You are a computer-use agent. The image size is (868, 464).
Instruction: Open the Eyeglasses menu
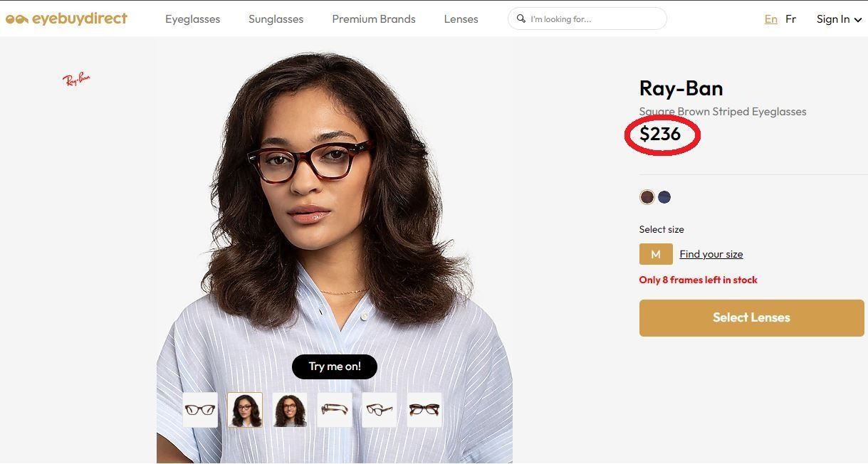tap(192, 19)
